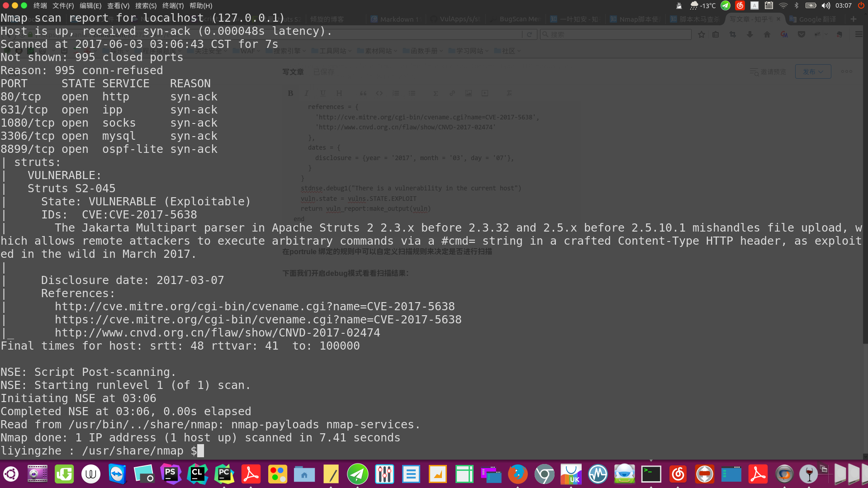Switch to the Markdown browser tab

point(395,19)
